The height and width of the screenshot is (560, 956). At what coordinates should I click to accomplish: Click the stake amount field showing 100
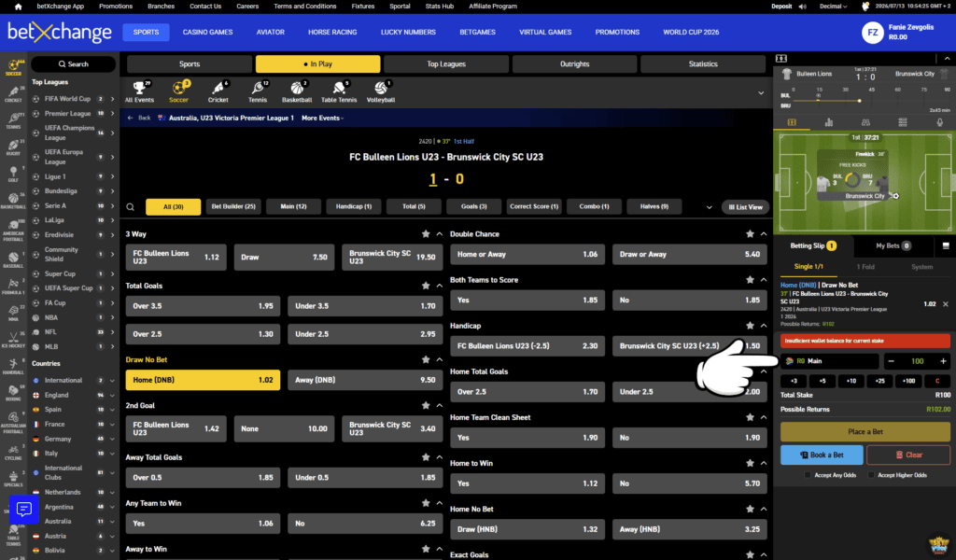point(917,361)
